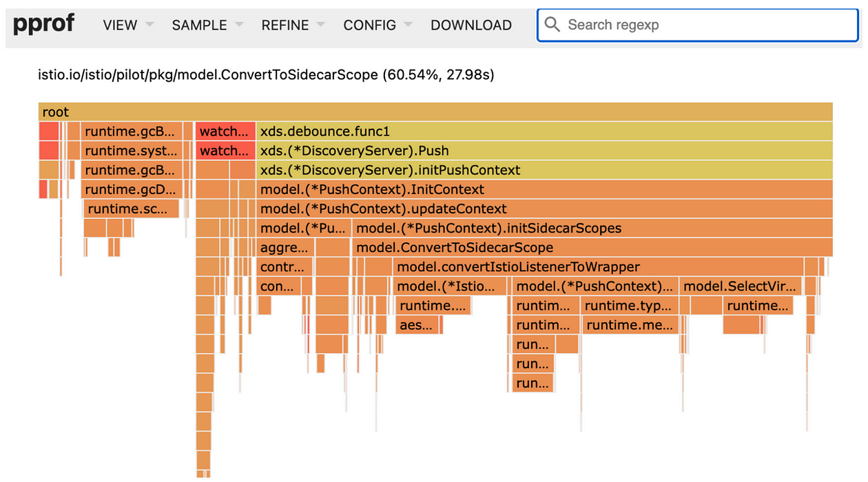Click the aes... frame

tap(418, 325)
